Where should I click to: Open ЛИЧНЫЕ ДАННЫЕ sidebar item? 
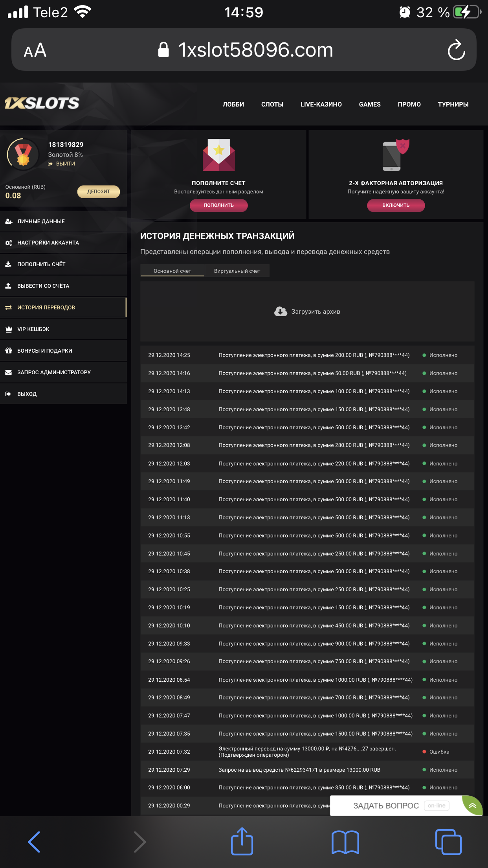pos(63,221)
